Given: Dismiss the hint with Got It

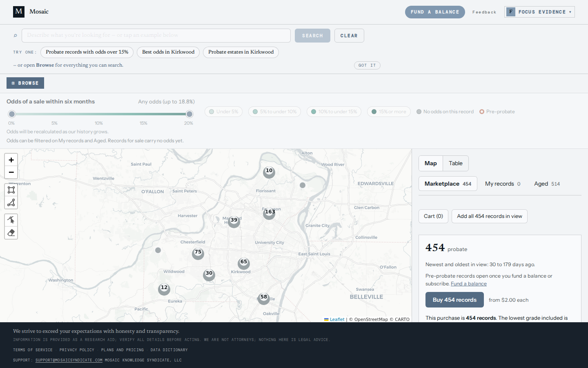Looking at the screenshot, I should coord(367,65).
